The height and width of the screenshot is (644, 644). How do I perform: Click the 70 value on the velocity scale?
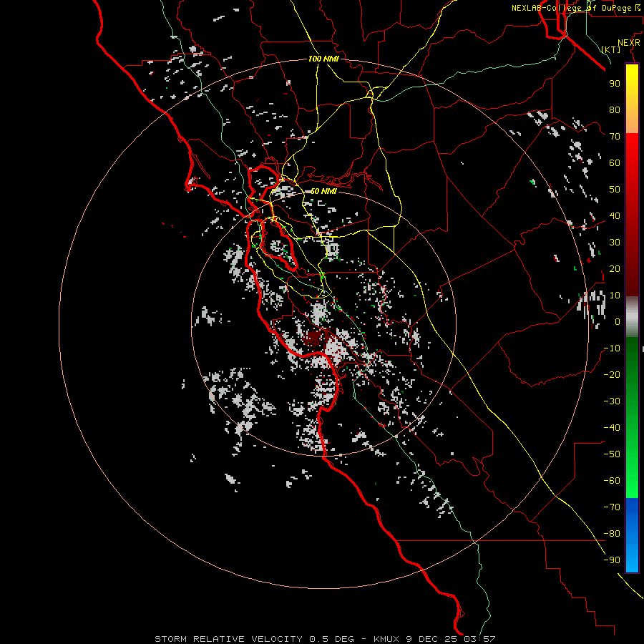coord(615,137)
